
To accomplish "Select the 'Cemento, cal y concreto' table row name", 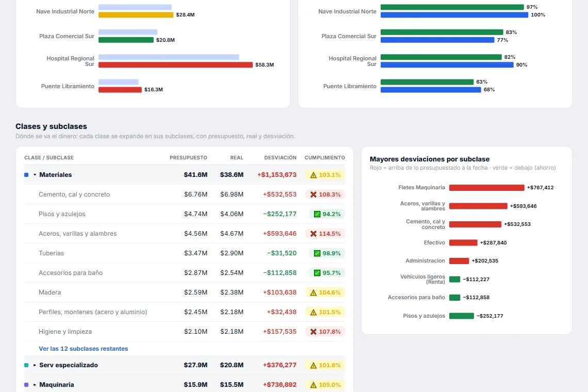I will pyautogui.click(x=74, y=194).
